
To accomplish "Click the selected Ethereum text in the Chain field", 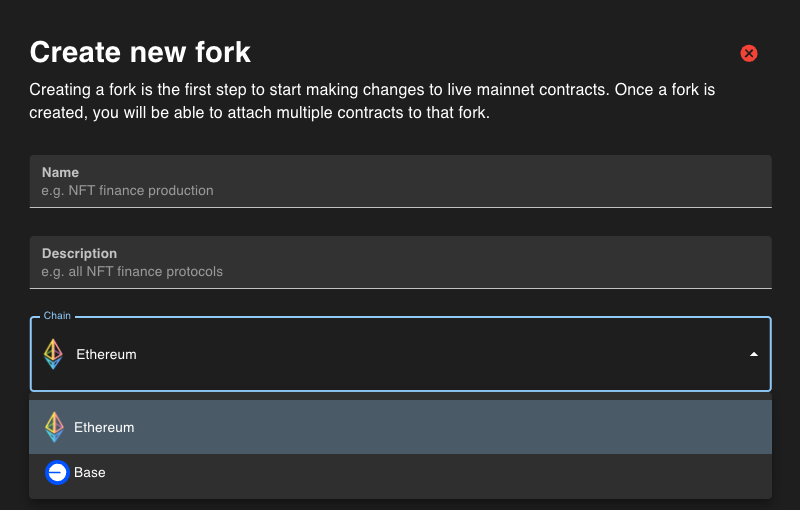I will point(106,354).
